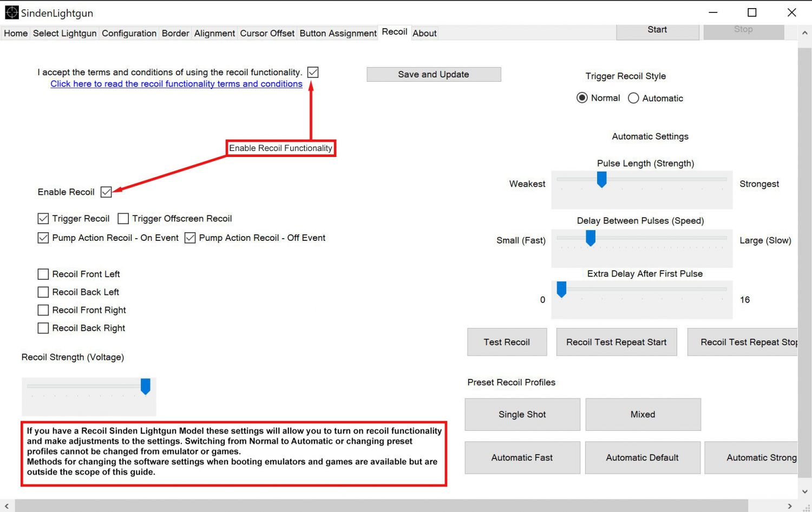Go to the Alignment tab

[x=214, y=33]
